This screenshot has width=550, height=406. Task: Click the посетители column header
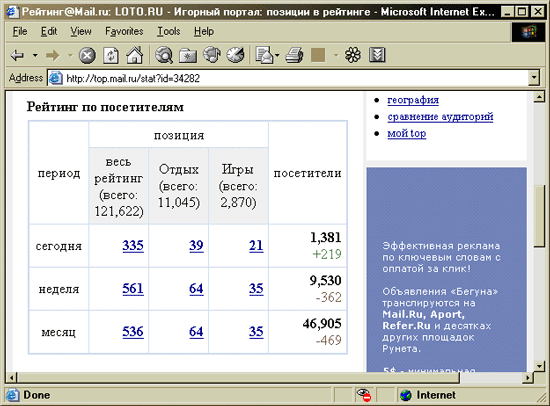click(307, 173)
